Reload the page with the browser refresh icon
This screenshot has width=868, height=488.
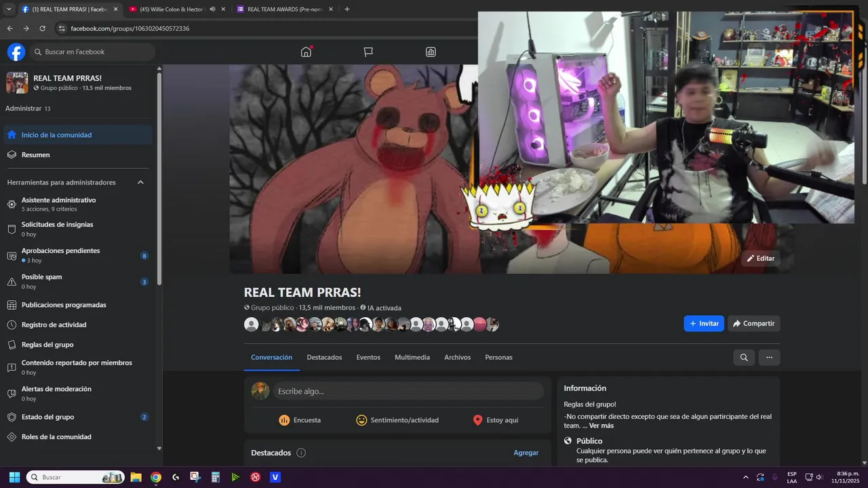coord(43,28)
